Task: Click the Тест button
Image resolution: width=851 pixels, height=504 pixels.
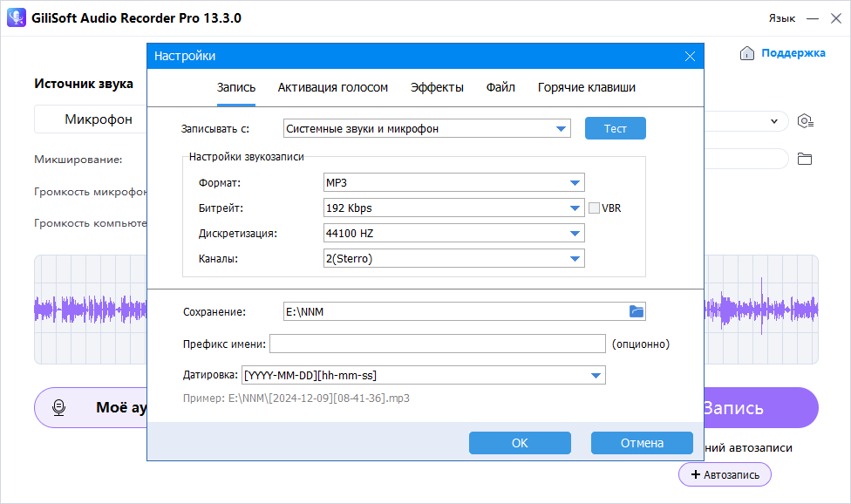Action: [x=616, y=128]
